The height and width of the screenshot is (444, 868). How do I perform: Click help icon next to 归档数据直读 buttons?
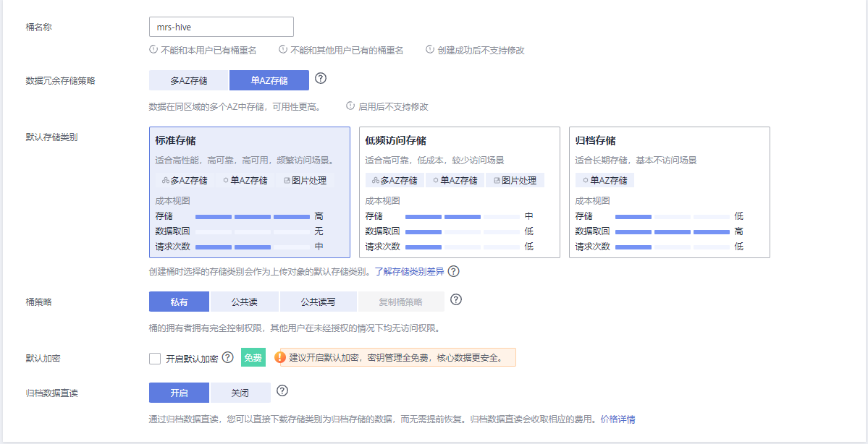pos(282,391)
